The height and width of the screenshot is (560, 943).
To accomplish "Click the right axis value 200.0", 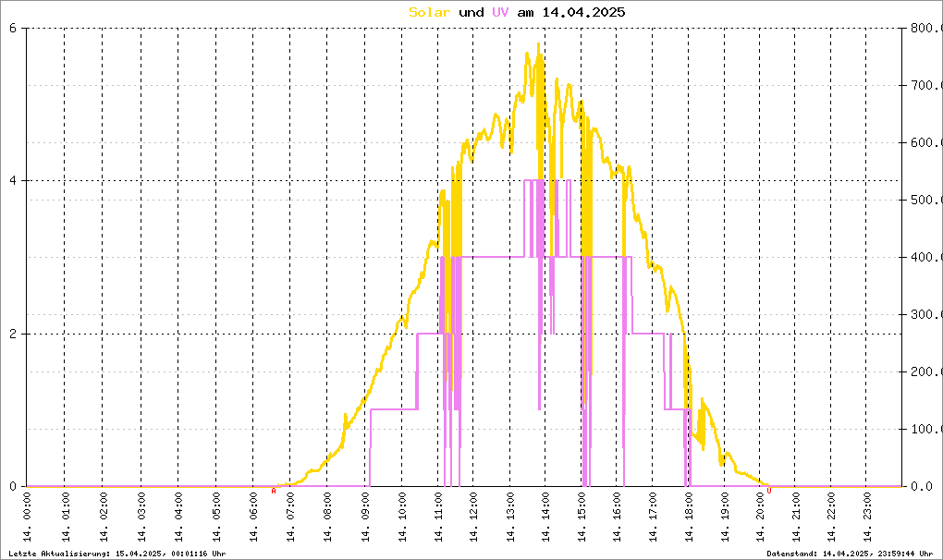I will click(x=926, y=371).
